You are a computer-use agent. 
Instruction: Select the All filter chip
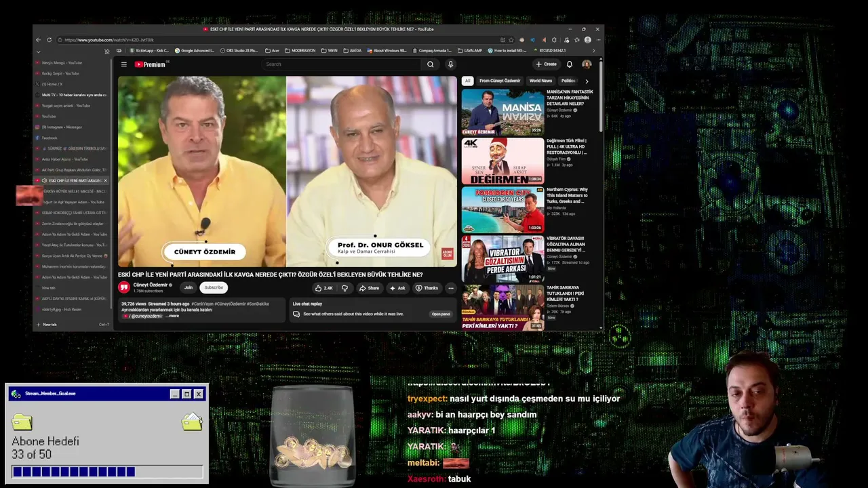point(467,81)
